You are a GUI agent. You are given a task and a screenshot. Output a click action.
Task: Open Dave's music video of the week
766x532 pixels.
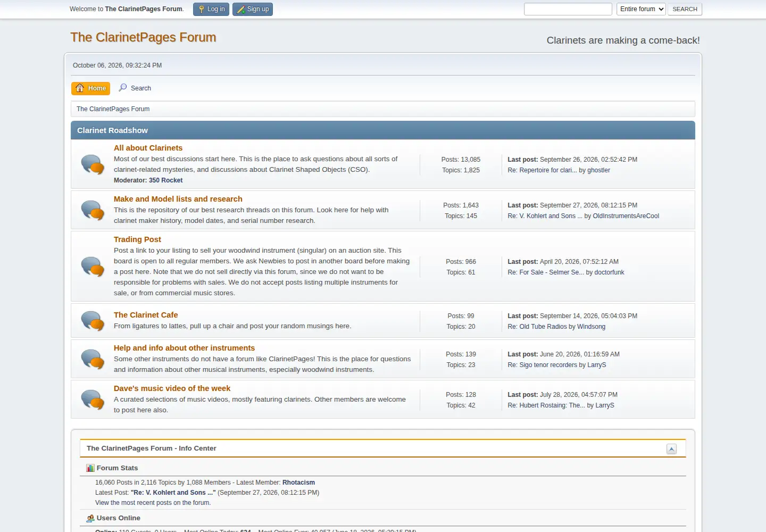172,388
